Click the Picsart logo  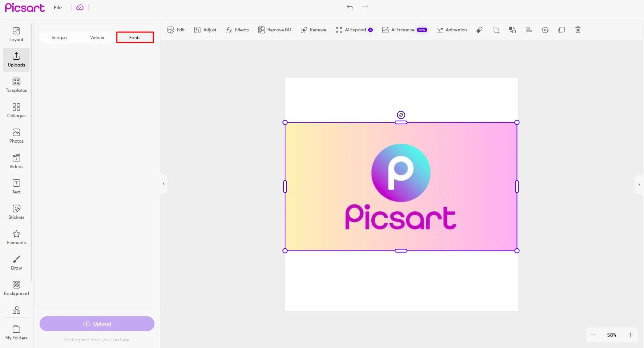[x=25, y=7]
